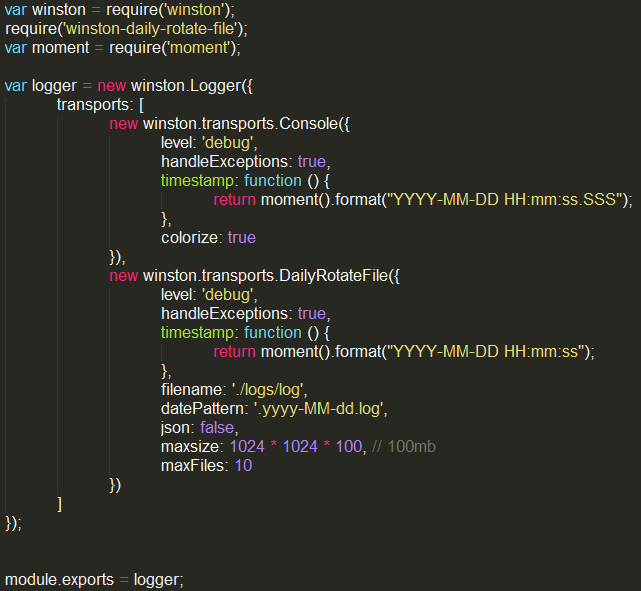Click the 'var logger' declaration
641x591 pixels.
point(41,86)
